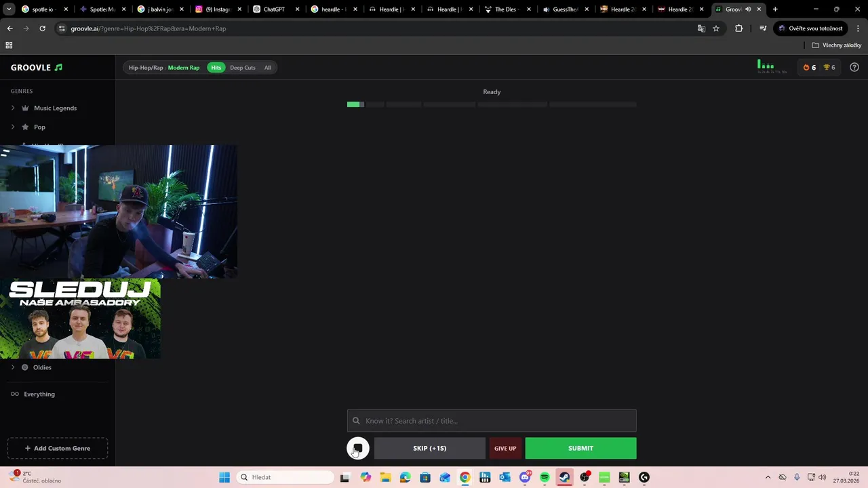Switch to The Dles tab
The image size is (868, 488).
[x=507, y=9]
